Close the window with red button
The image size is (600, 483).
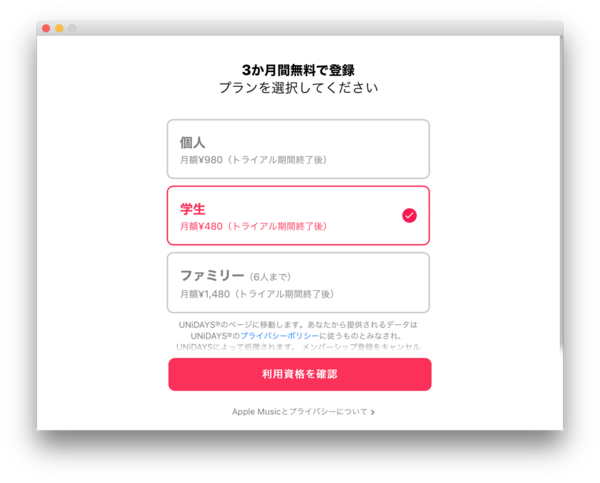[x=46, y=28]
